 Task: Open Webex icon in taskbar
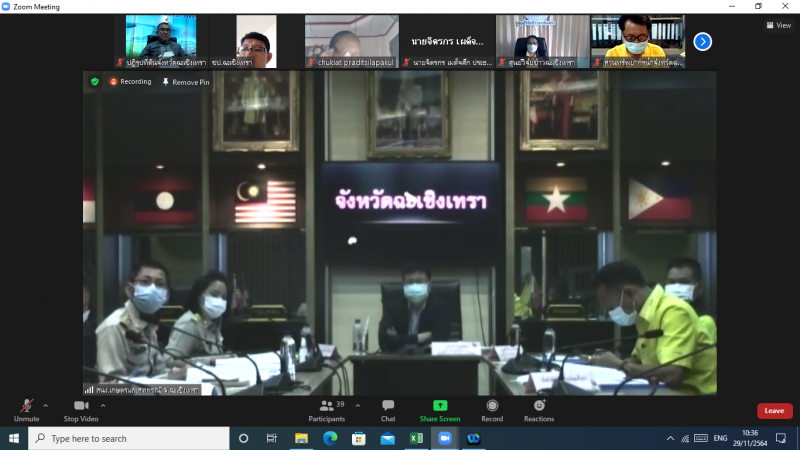473,438
